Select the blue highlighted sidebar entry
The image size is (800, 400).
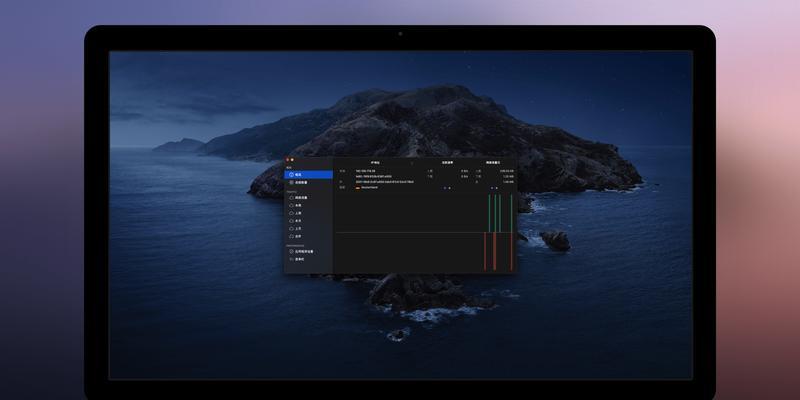(308, 174)
